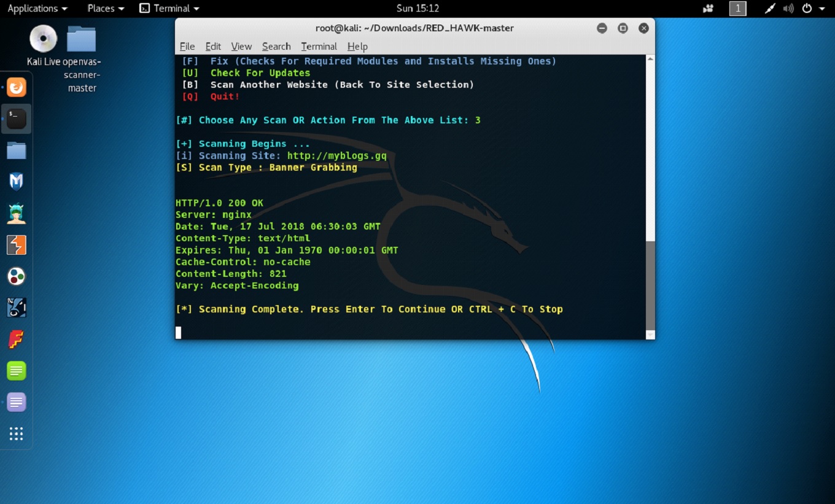Click the '[Q] Quit!' option text
The image size is (835, 504).
(x=211, y=97)
